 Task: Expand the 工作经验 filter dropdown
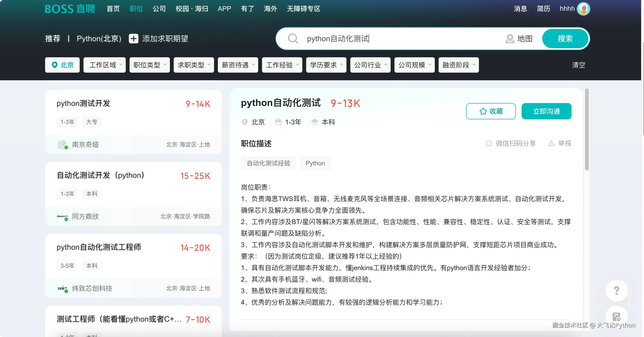point(282,65)
